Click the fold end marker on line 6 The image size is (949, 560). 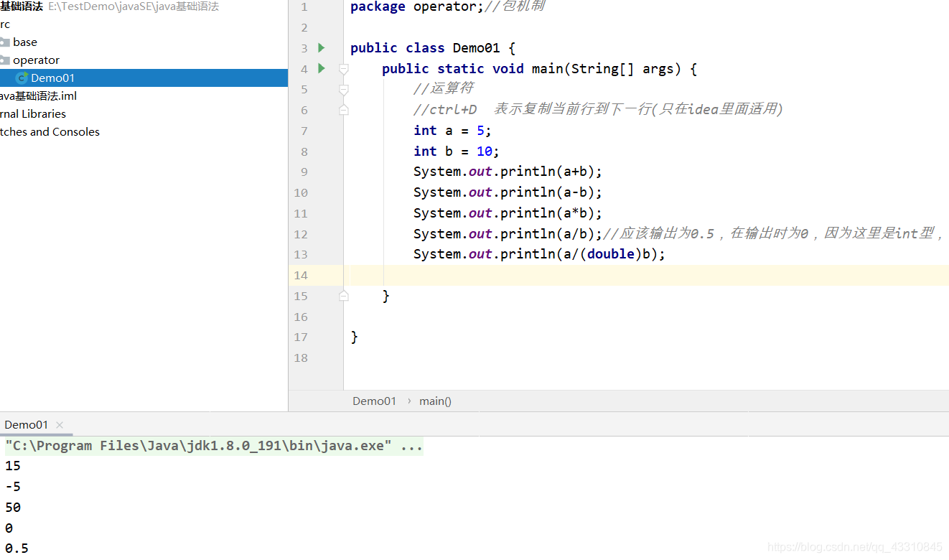[x=344, y=110]
